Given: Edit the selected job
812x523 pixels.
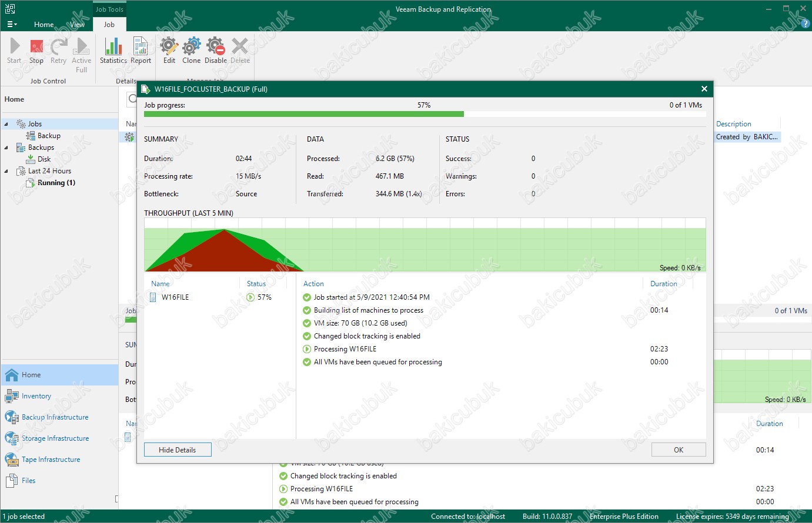Looking at the screenshot, I should [x=169, y=51].
